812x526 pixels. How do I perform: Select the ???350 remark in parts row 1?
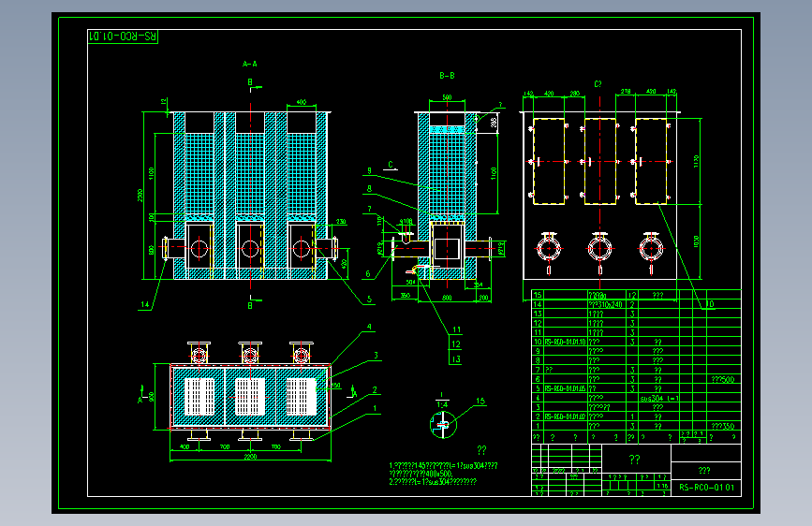click(723, 426)
